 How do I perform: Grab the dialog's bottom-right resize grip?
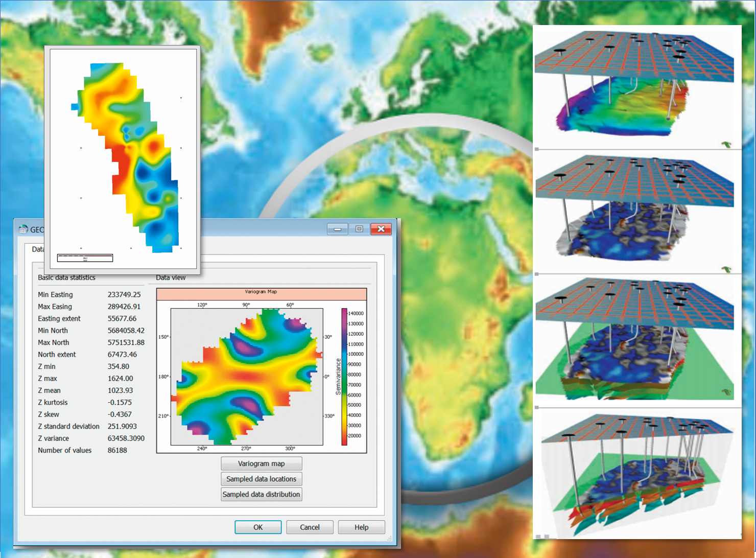[x=389, y=538]
